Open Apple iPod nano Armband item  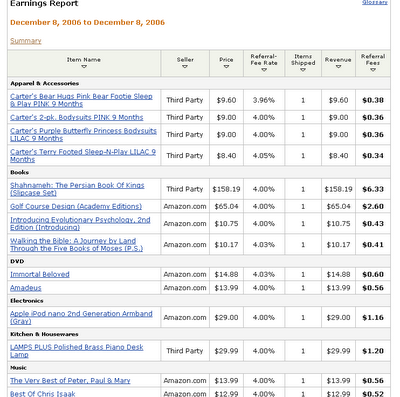81,317
